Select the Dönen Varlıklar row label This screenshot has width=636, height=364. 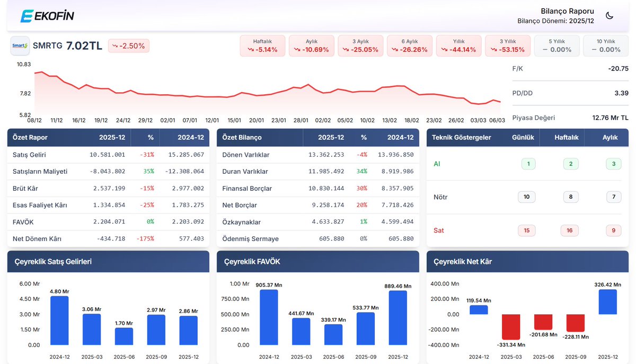tap(246, 155)
